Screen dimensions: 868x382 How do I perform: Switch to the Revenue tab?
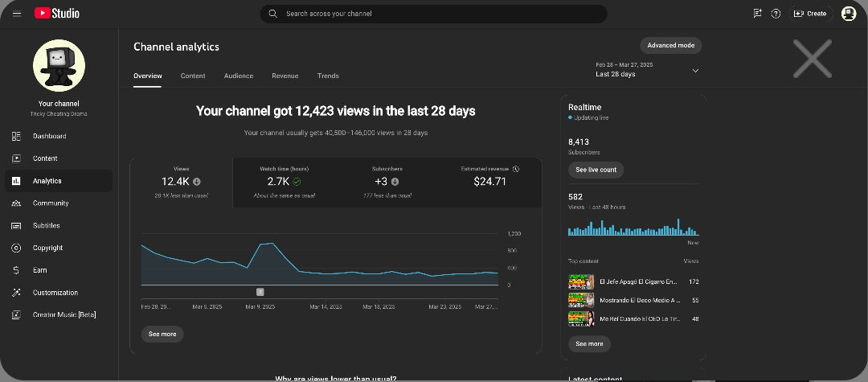[285, 76]
